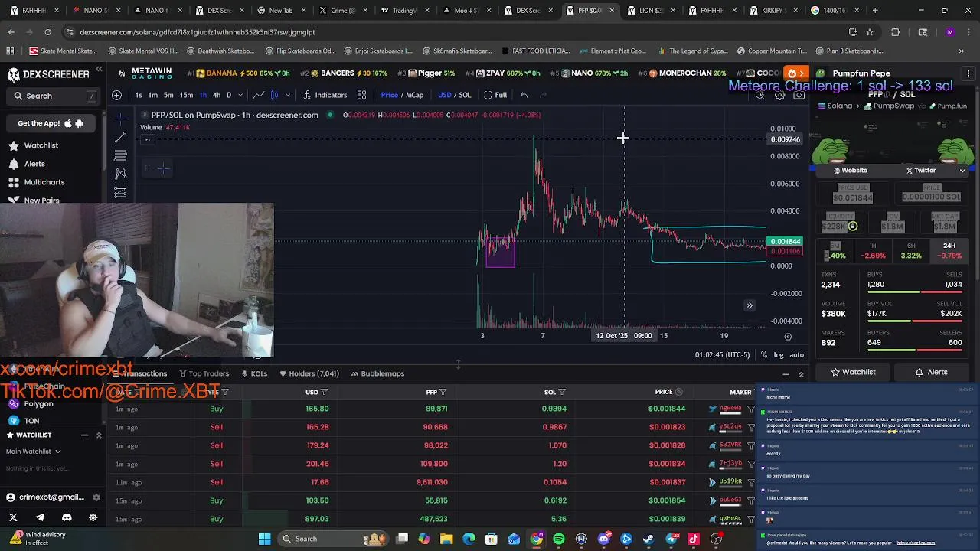
Task: Toggle the chart percent scale
Action: click(763, 355)
